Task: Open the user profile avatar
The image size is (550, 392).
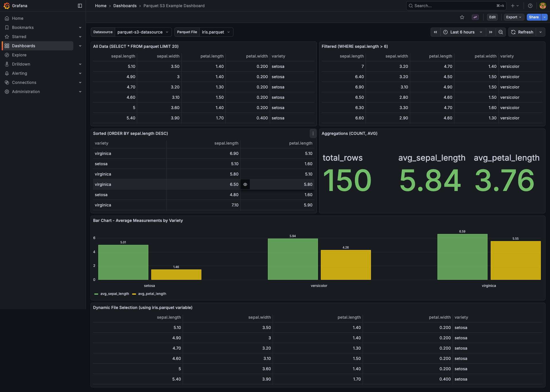Action: 543,6
